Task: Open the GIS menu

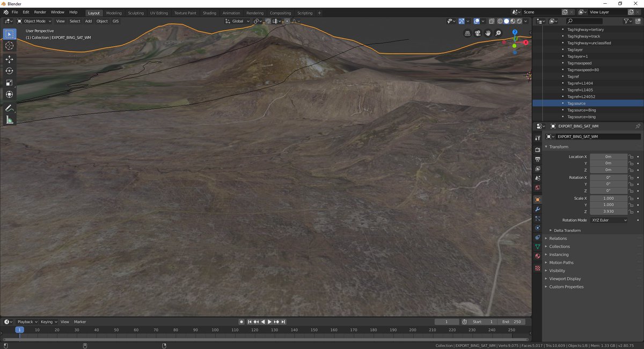Action: (115, 21)
